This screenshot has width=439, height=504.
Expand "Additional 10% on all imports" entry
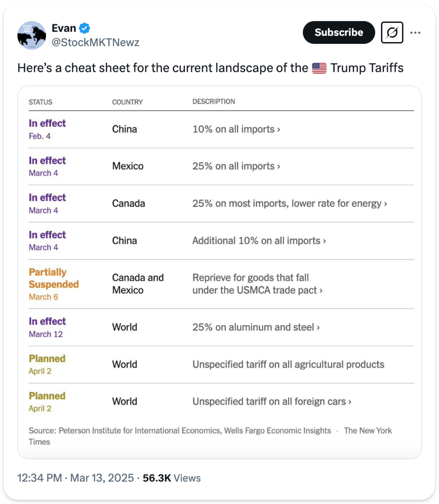259,241
